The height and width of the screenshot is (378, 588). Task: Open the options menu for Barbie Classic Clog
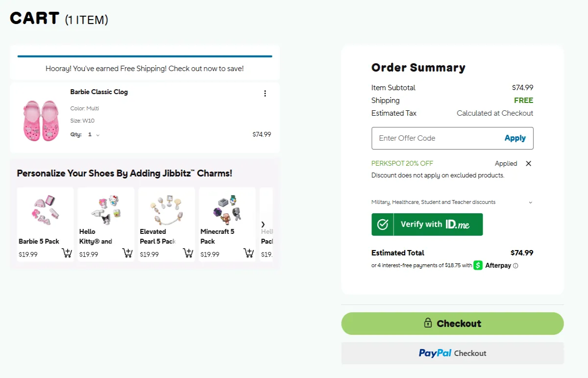[265, 93]
